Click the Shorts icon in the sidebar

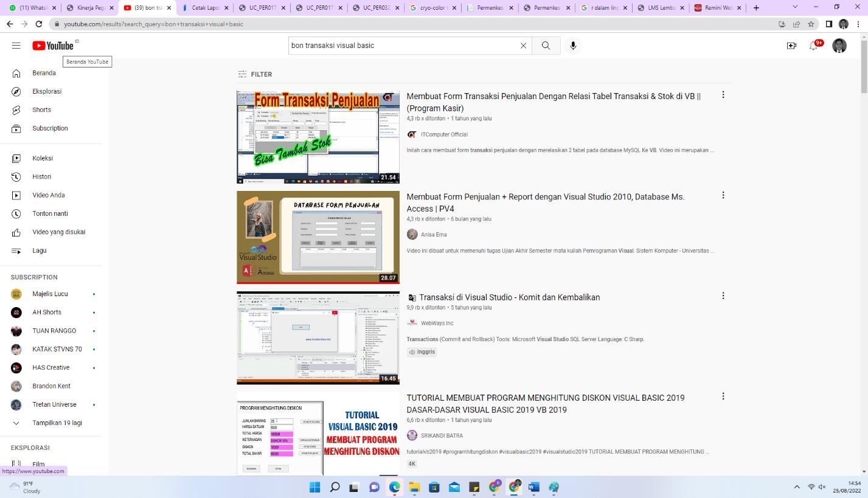pos(16,110)
